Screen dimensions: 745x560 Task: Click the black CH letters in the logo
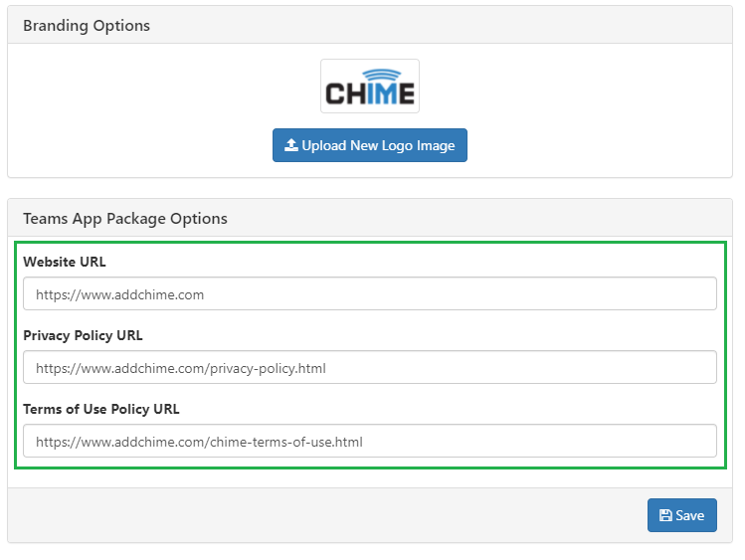pos(345,93)
